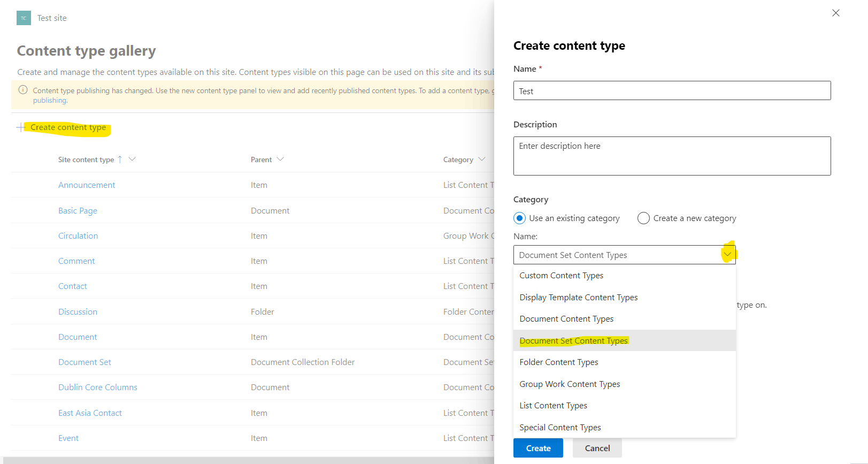The height and width of the screenshot is (464, 868).
Task: Select Create a new category radio button
Action: 643,218
